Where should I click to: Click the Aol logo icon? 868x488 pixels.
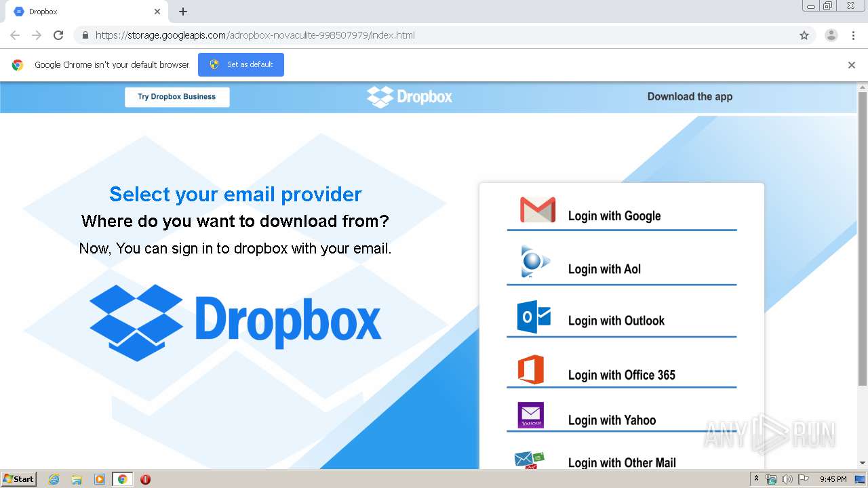point(535,262)
